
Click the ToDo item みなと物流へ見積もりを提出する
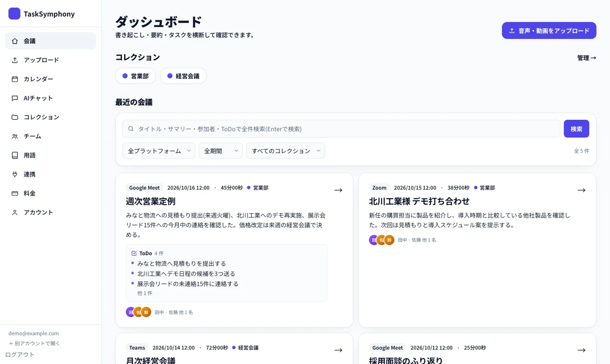182,263
